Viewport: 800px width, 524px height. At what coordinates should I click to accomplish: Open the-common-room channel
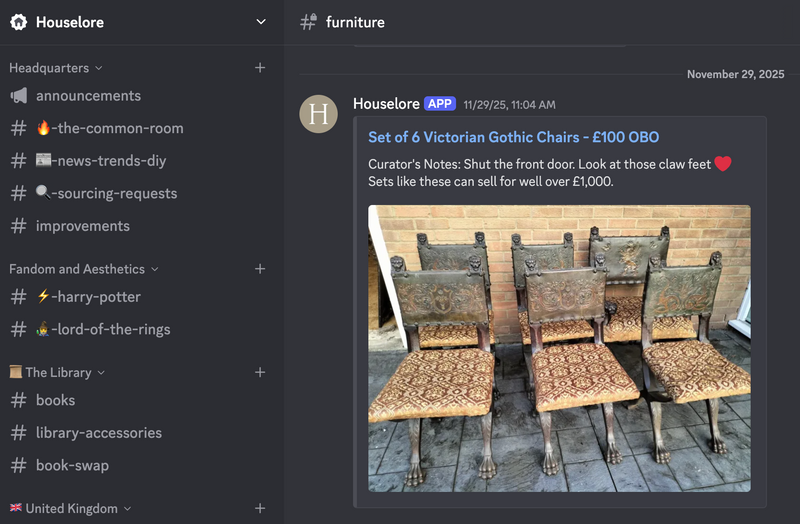coord(109,128)
